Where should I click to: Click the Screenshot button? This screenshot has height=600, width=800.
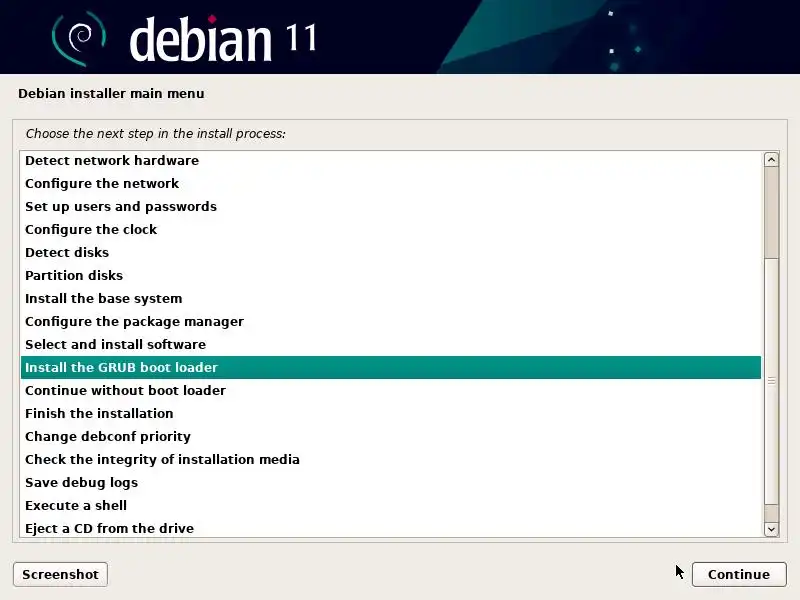click(x=60, y=574)
